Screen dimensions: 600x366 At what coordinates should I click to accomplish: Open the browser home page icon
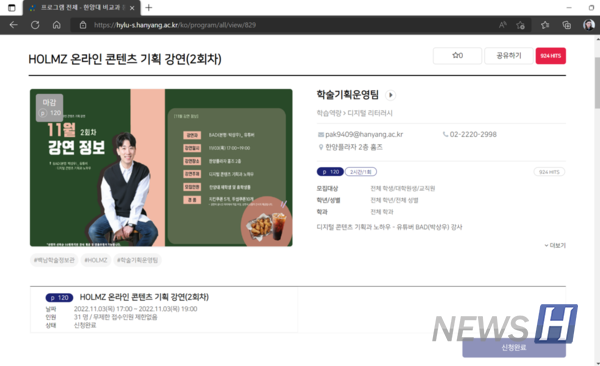coord(57,25)
